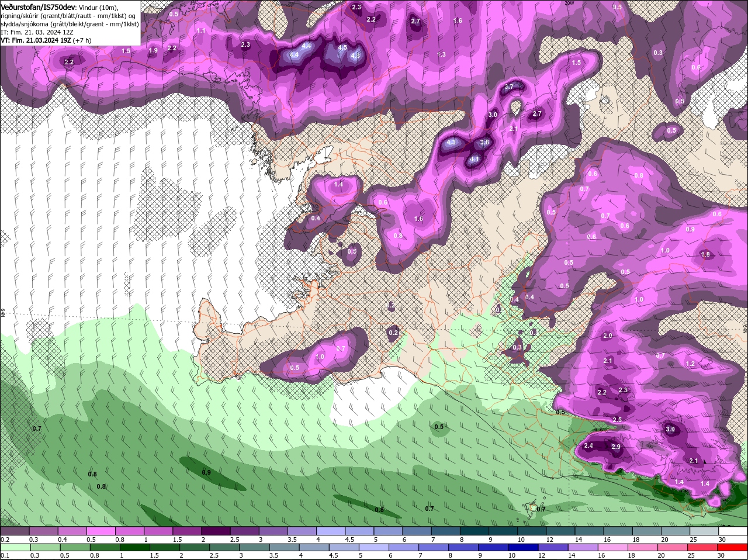Screen dimensions: 748x560
Task: Click the 1.2 snowfall value in the east
Action: 690,364
